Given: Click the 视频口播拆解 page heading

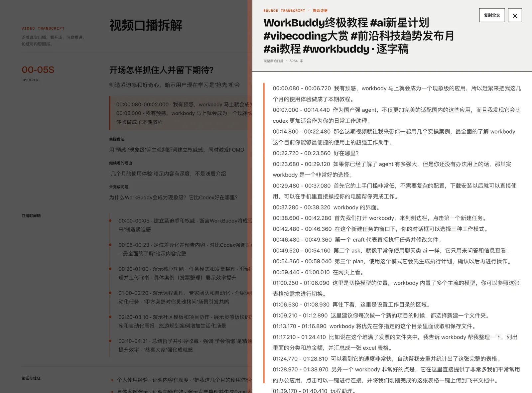Looking at the screenshot, I should 146,25.
